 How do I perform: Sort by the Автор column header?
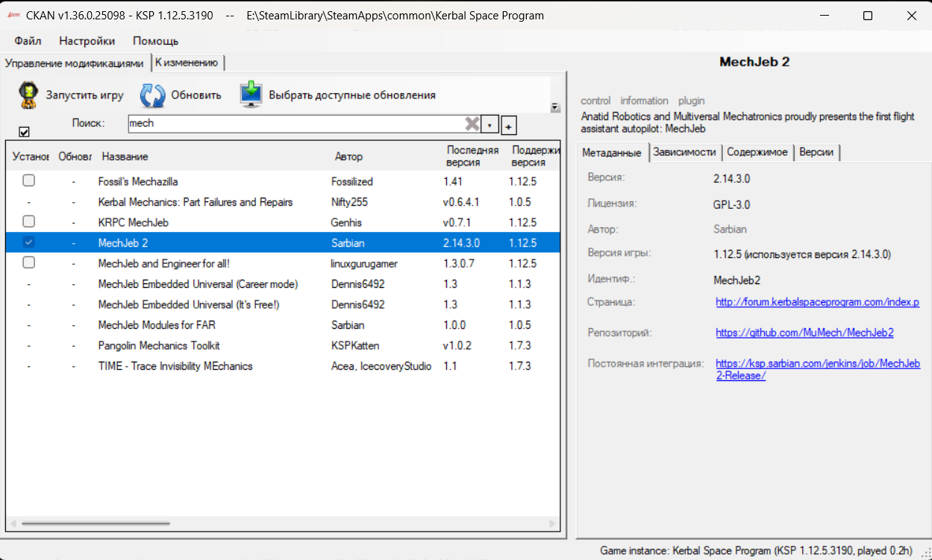pyautogui.click(x=348, y=157)
